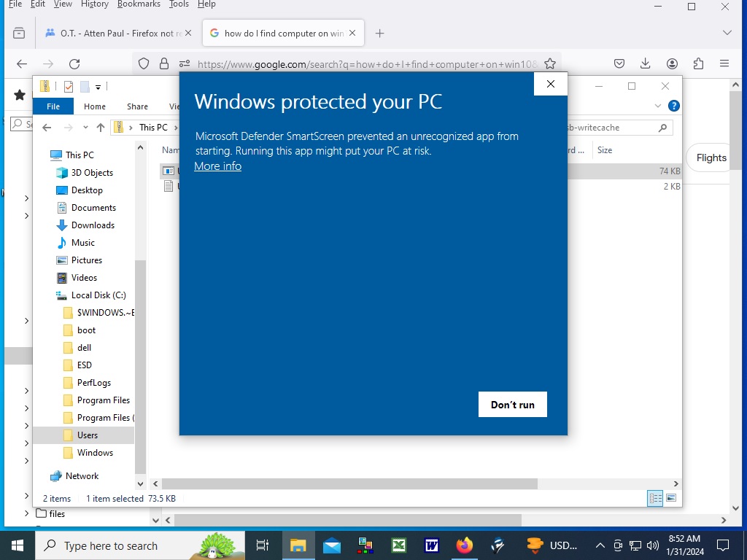The width and height of the screenshot is (747, 560).
Task: Open the Firefox Bookmarks menu
Action: [139, 4]
